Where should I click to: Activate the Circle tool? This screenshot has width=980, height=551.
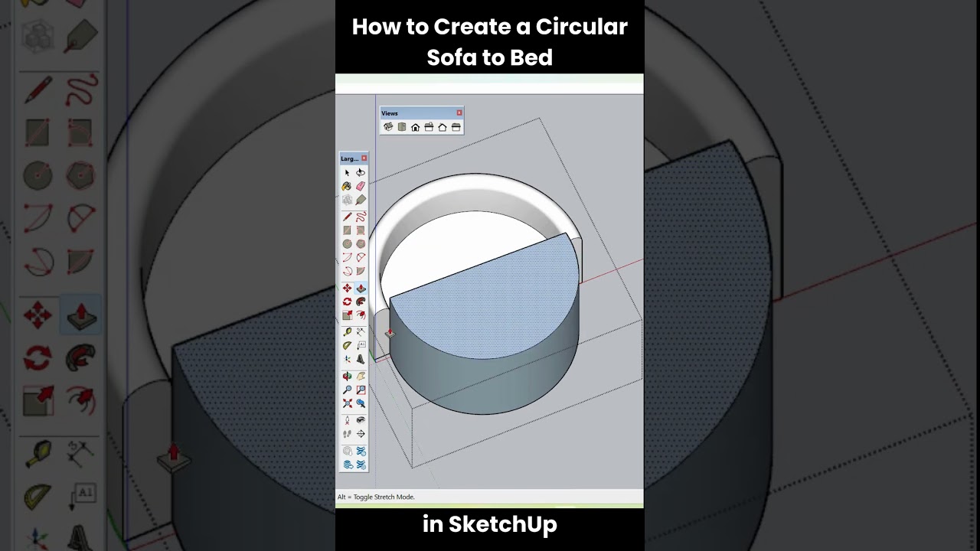tap(347, 243)
